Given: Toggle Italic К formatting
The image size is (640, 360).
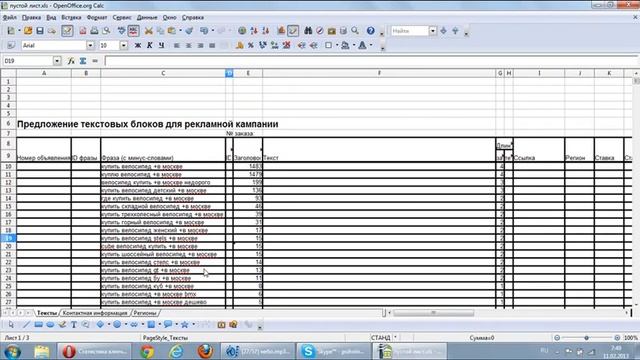Looking at the screenshot, I should coord(149,45).
